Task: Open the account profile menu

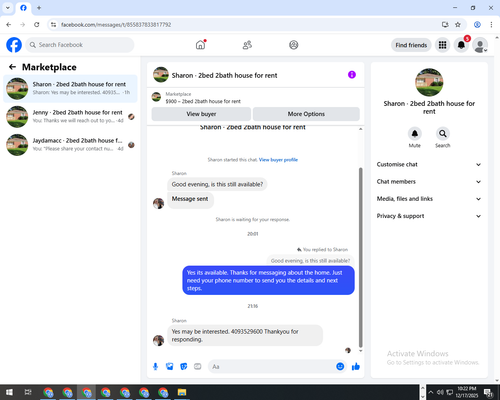Action: coord(480,45)
